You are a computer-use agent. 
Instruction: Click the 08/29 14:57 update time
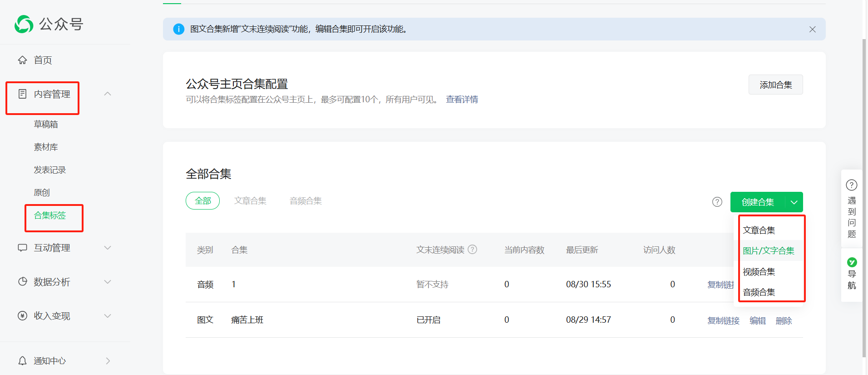click(x=588, y=320)
